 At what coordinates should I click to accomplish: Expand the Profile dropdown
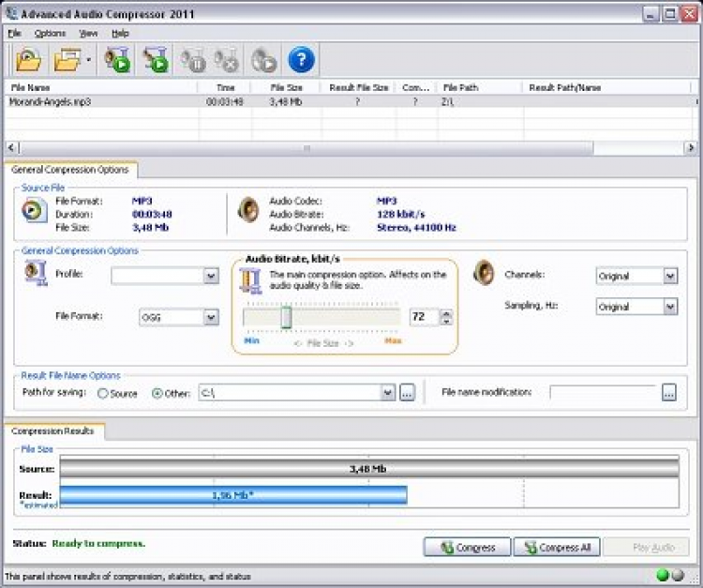coord(211,276)
